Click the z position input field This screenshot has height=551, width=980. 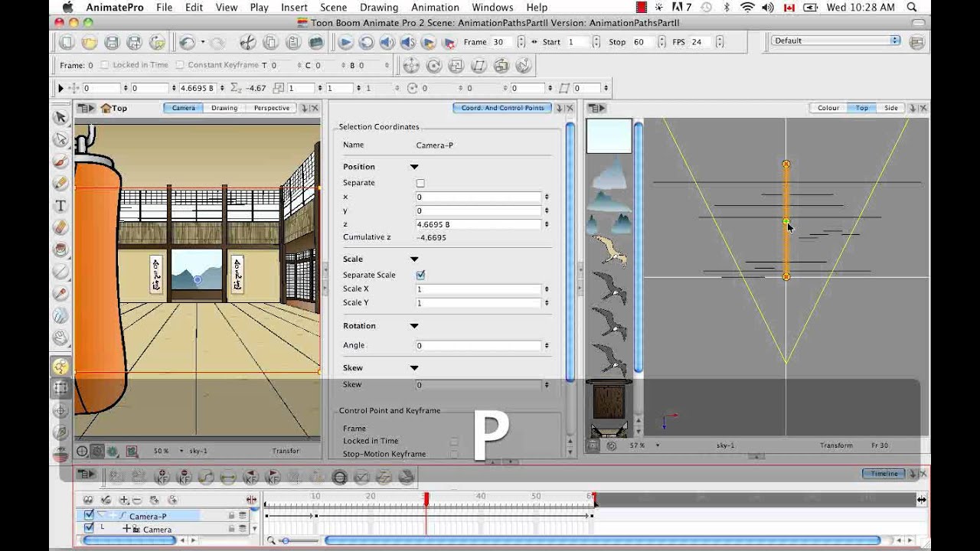click(479, 224)
